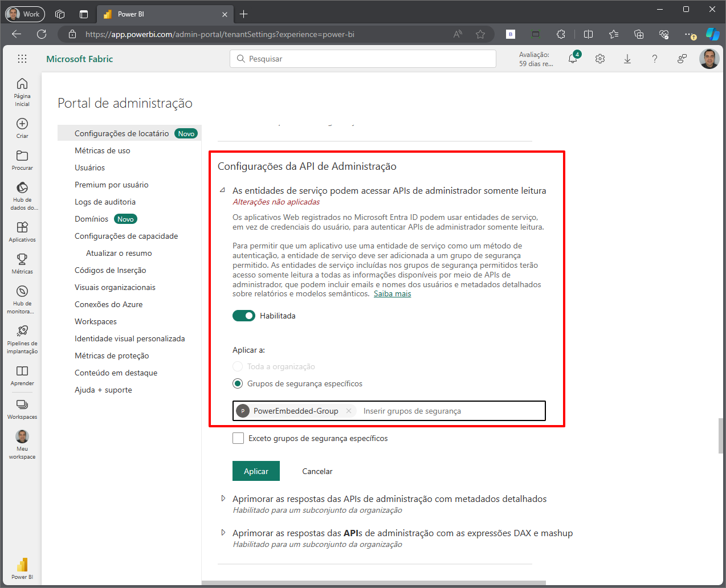Click the download arrow icon in header
Screen dimensions: 726x588
(627, 59)
